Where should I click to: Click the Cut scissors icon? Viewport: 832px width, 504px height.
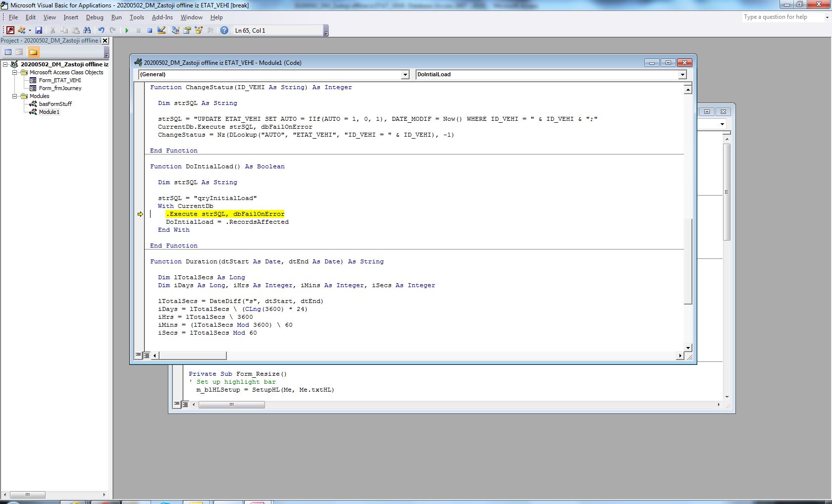click(x=52, y=30)
